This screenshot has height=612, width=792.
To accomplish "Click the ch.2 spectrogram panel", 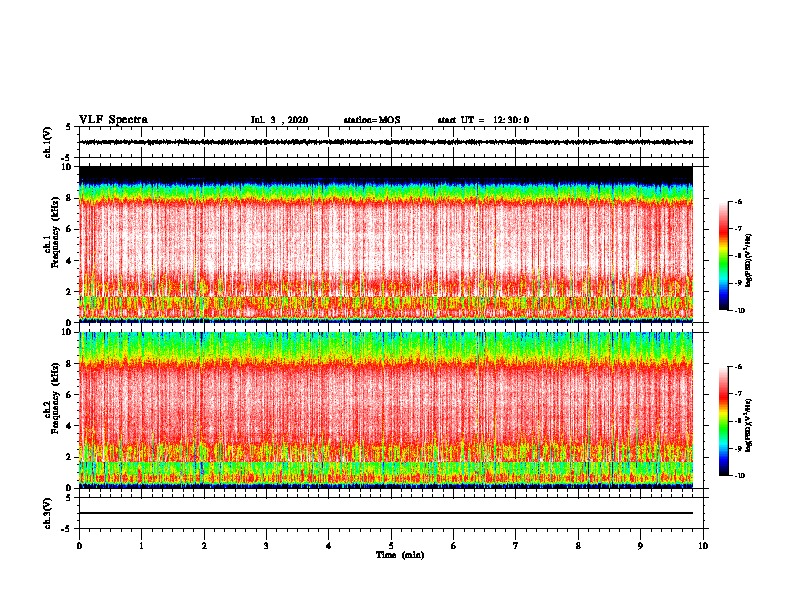I will [x=386, y=410].
